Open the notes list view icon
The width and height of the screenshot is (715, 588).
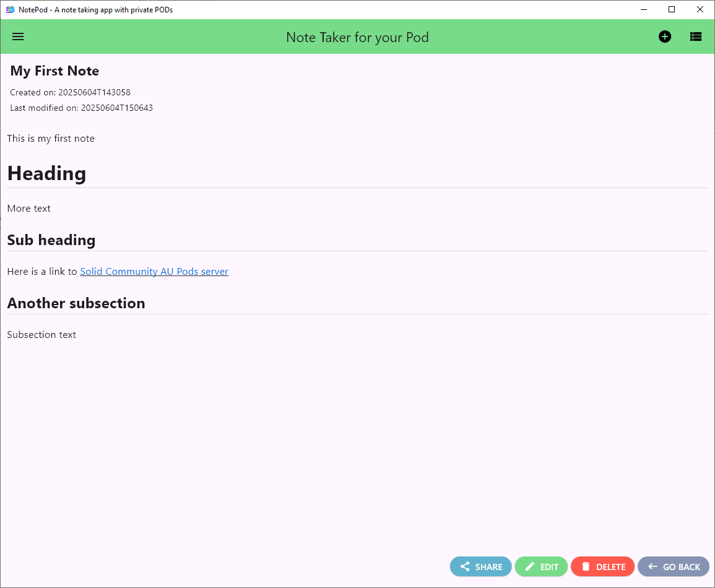click(x=696, y=37)
